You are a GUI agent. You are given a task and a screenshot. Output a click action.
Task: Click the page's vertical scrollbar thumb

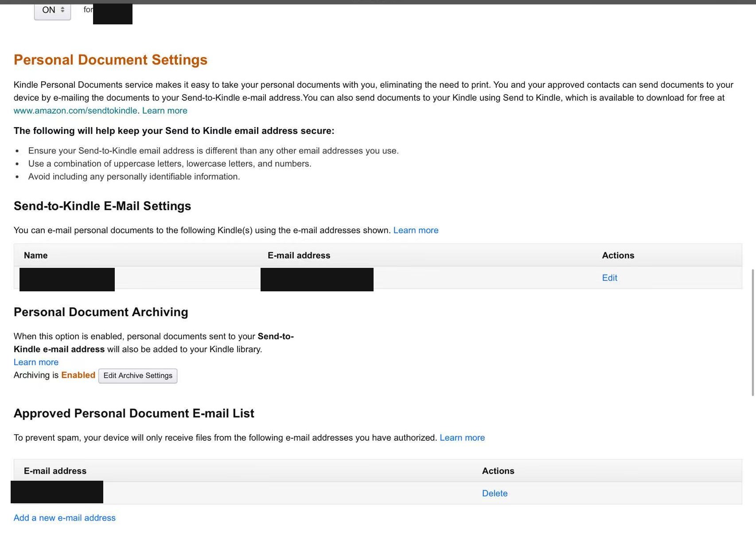(752, 332)
